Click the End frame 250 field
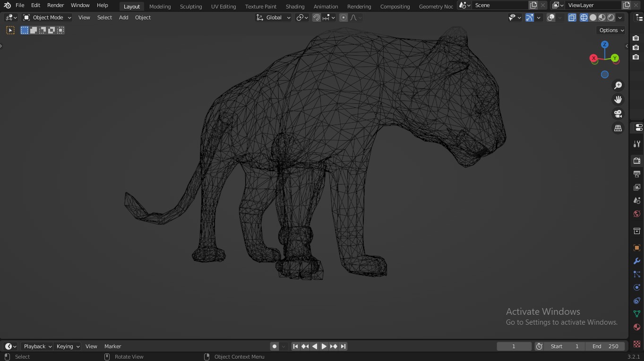 tap(605, 346)
